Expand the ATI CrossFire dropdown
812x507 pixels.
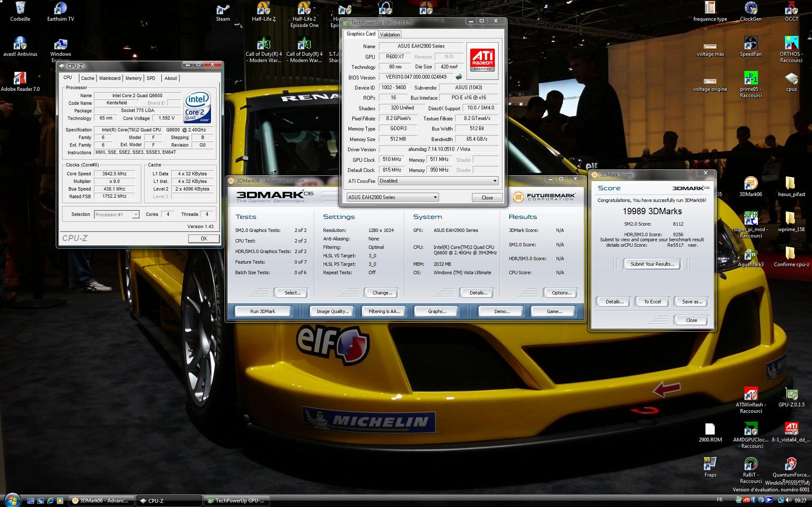[438, 181]
